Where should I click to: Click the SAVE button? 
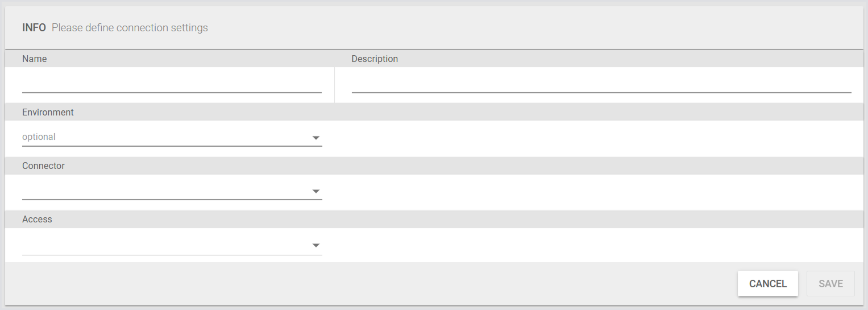tap(830, 284)
